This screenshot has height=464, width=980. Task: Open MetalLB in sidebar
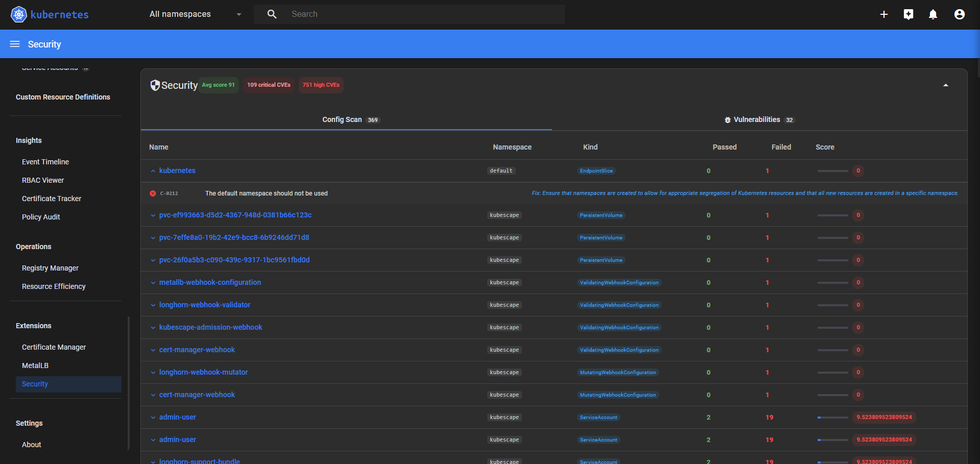[x=35, y=365]
